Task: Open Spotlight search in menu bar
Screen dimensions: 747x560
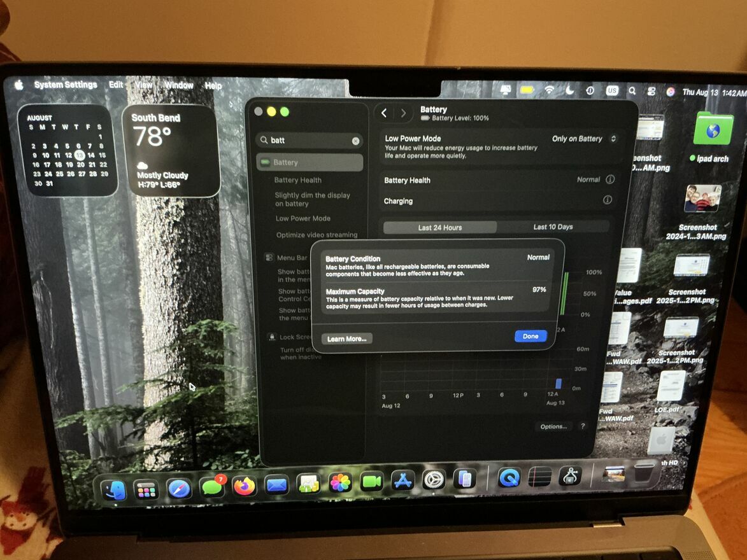Action: 632,90
